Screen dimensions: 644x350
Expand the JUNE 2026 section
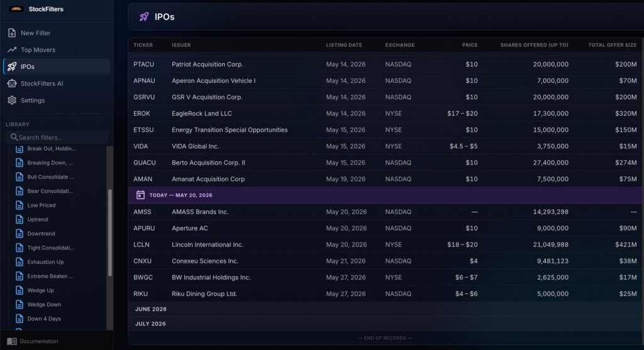pos(151,309)
